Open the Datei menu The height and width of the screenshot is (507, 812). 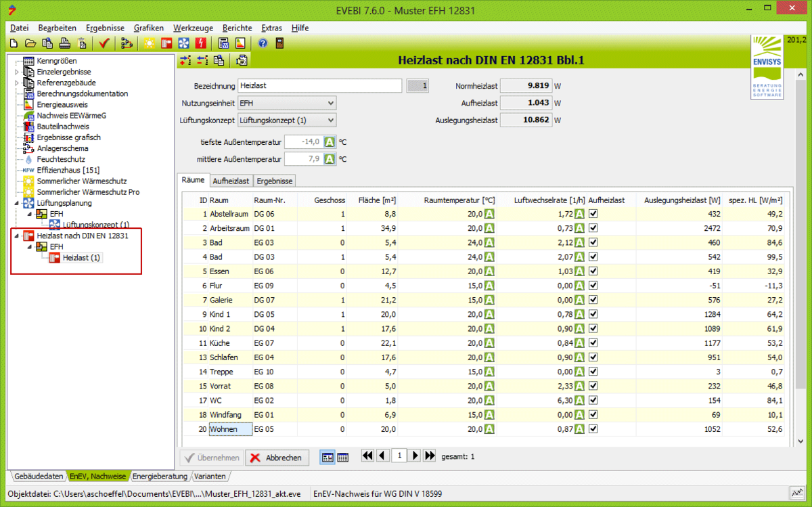(20, 28)
